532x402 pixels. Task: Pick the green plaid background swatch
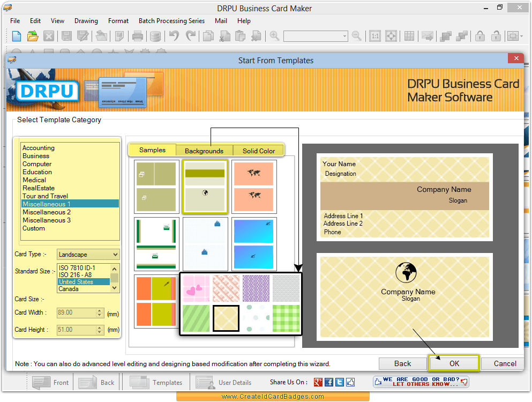286,318
